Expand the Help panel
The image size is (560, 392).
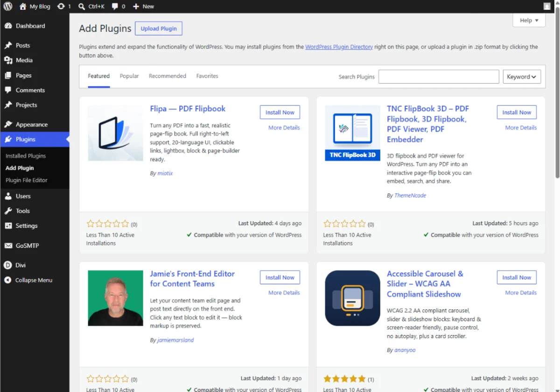529,20
